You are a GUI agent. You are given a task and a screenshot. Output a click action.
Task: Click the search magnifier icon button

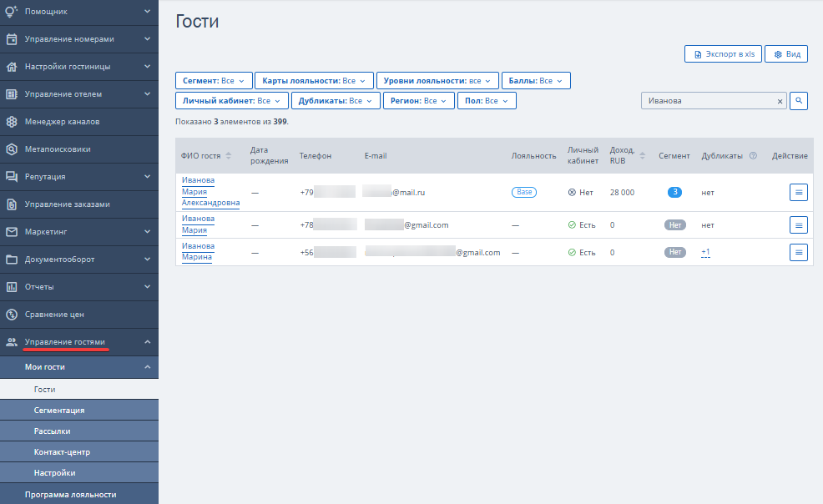pyautogui.click(x=798, y=101)
